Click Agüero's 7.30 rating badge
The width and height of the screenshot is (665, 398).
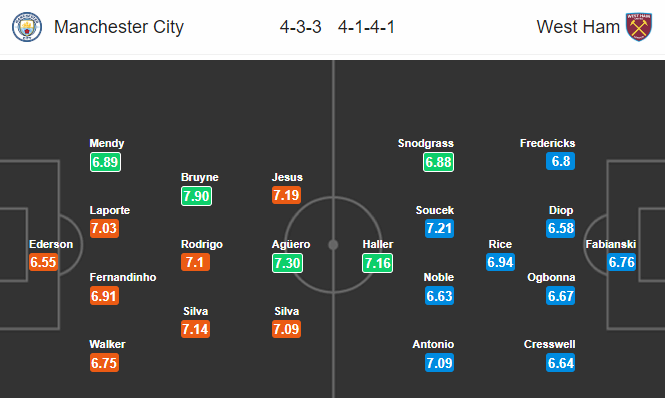point(287,263)
